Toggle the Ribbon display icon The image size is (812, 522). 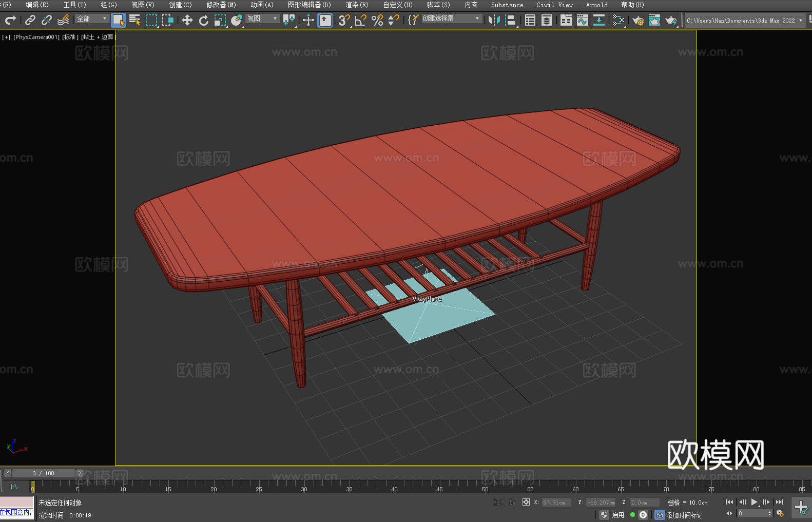pos(566,20)
